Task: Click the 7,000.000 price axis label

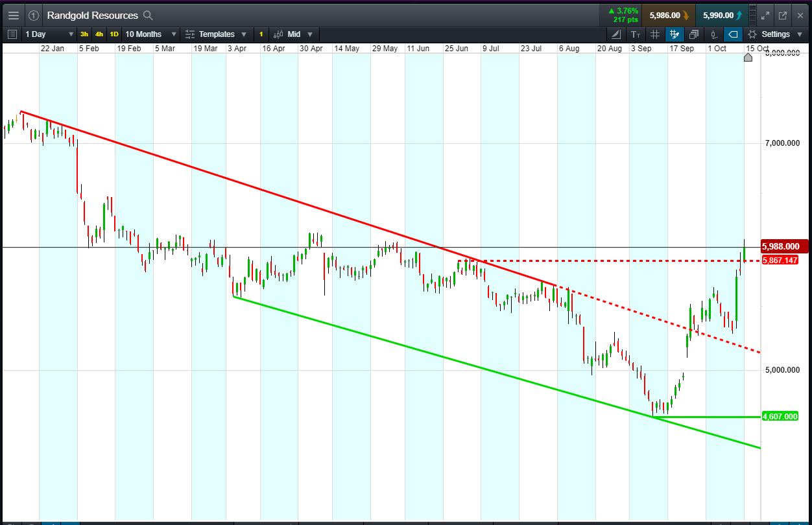Action: (781, 143)
